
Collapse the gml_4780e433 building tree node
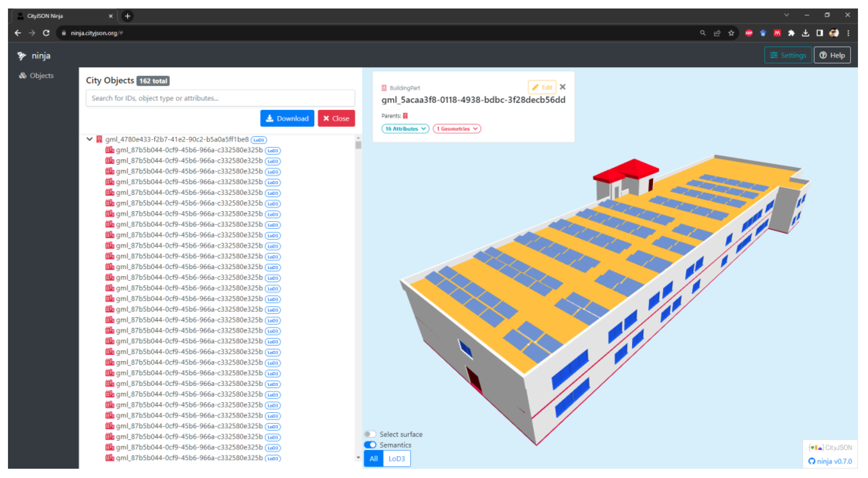(x=90, y=139)
